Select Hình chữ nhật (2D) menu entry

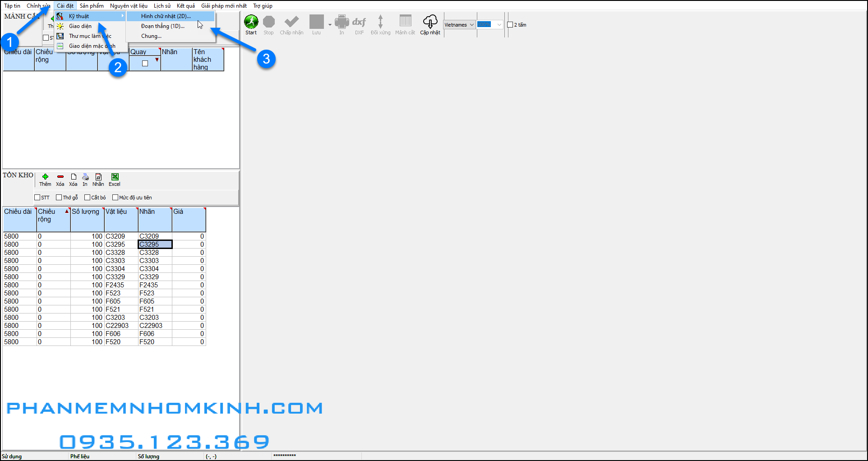click(166, 16)
